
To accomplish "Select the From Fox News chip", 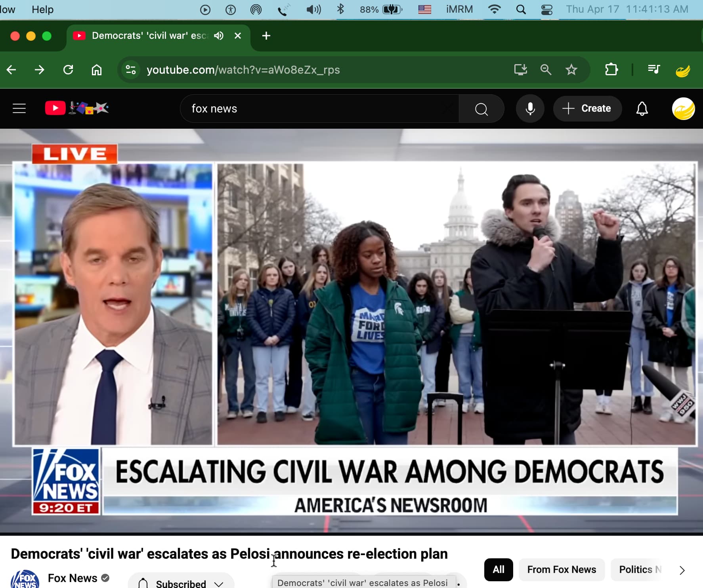I will click(562, 569).
